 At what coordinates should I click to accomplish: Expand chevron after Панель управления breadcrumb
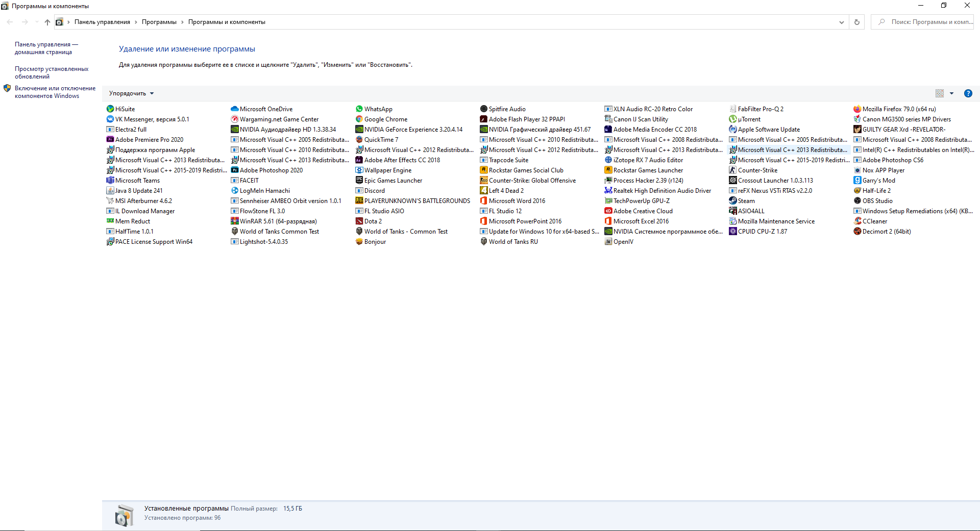pos(136,22)
